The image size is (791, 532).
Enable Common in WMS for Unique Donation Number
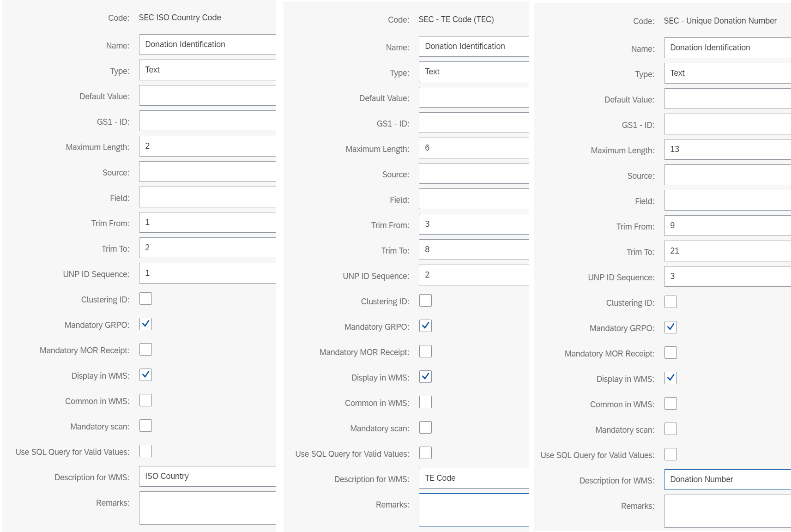coord(670,404)
